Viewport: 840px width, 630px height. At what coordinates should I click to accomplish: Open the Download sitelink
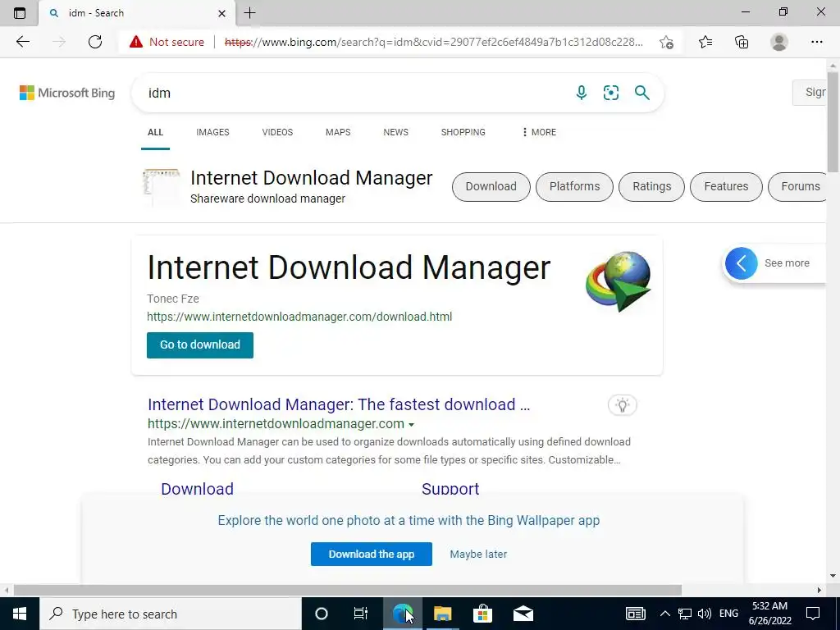pyautogui.click(x=197, y=489)
